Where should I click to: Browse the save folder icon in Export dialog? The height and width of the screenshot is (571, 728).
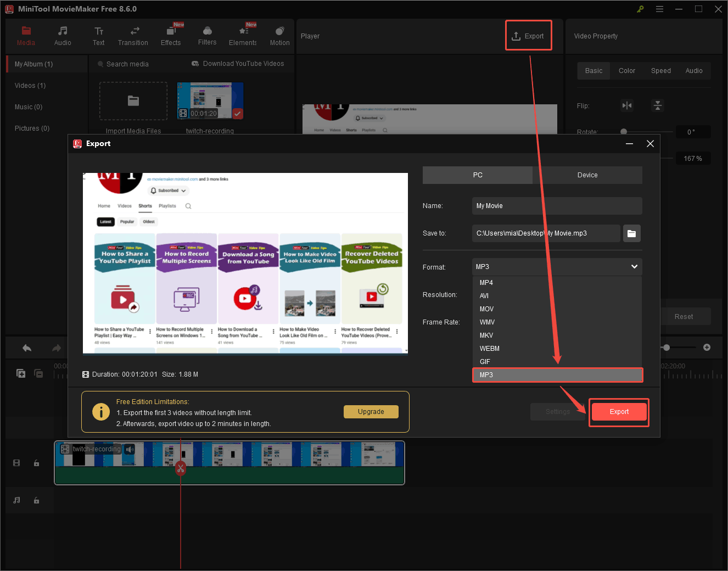[x=632, y=233]
